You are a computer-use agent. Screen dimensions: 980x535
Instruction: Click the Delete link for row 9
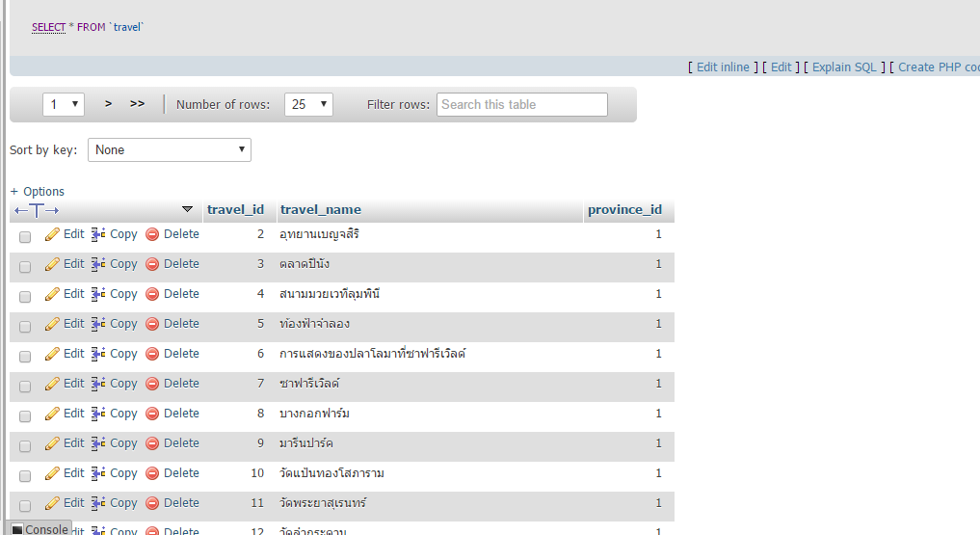pos(181,443)
